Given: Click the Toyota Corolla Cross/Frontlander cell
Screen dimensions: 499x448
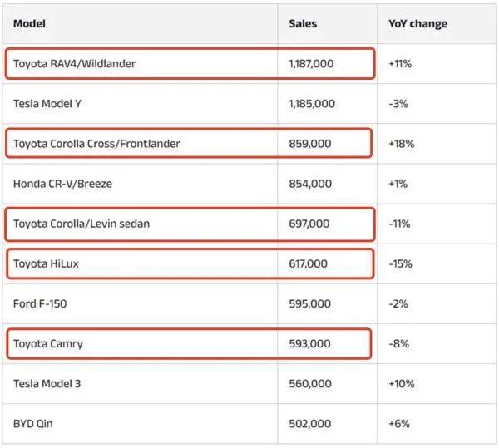Looking at the screenshot, I should pyautogui.click(x=96, y=144).
